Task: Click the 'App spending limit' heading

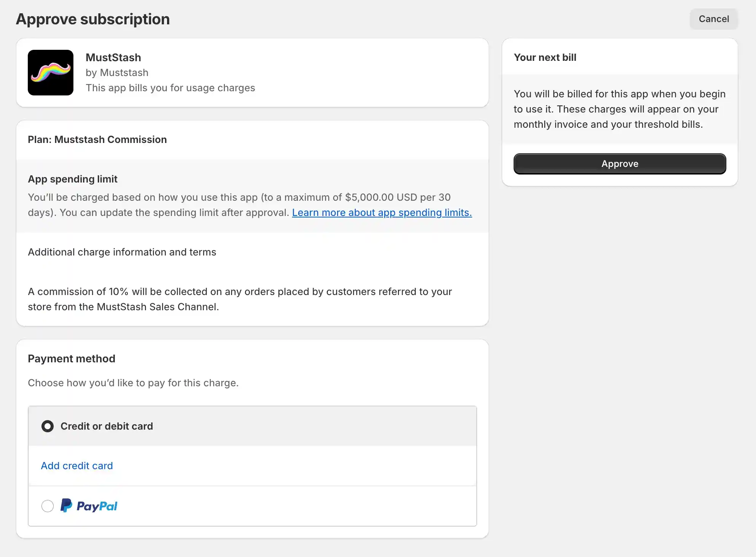Action: [x=73, y=179]
